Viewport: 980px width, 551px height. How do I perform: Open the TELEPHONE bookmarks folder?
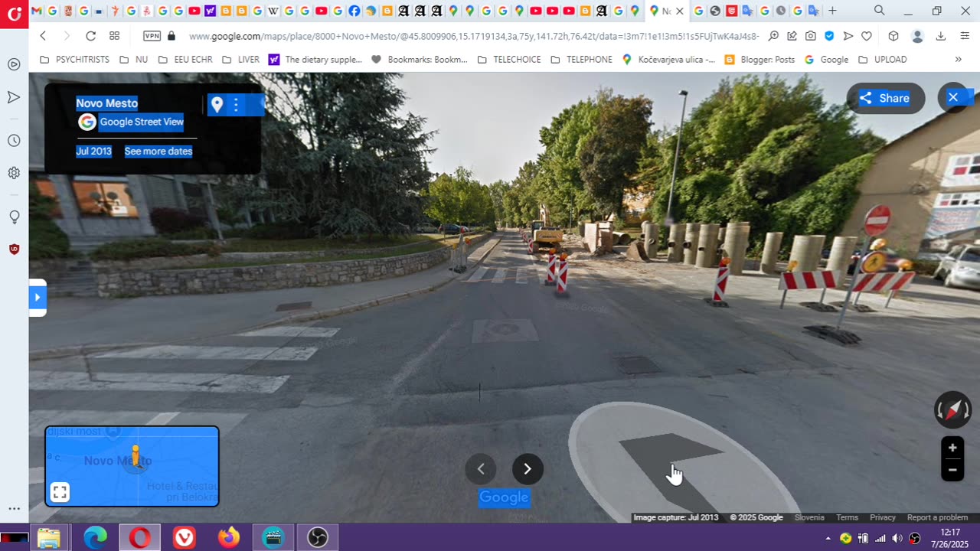(582, 59)
